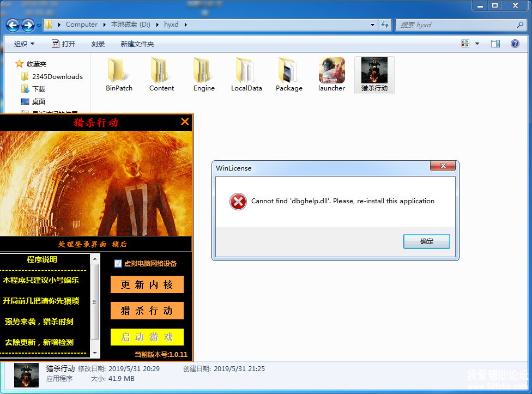Open the 组织 menu
This screenshot has width=532, height=394.
pos(24,44)
